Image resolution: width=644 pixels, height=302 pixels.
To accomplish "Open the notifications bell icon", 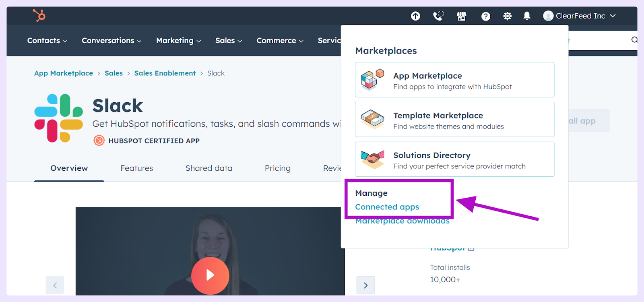I will coord(527,16).
